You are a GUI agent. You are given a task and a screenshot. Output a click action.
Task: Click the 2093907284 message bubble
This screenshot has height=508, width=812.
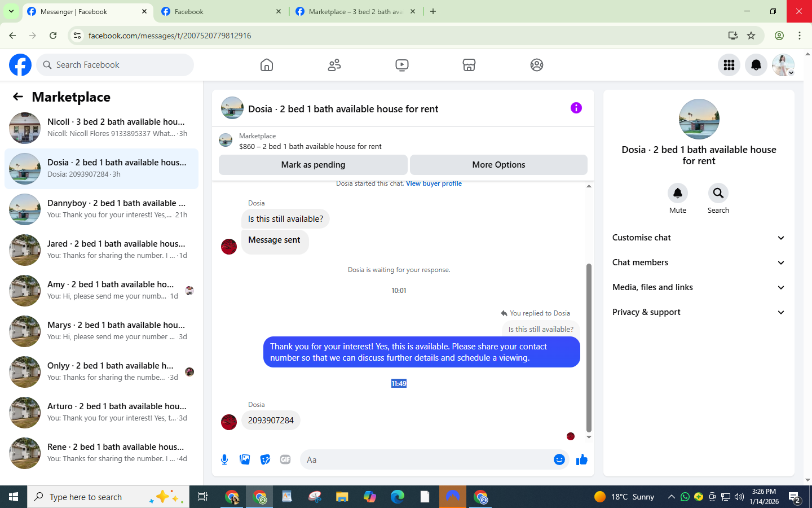point(271,421)
